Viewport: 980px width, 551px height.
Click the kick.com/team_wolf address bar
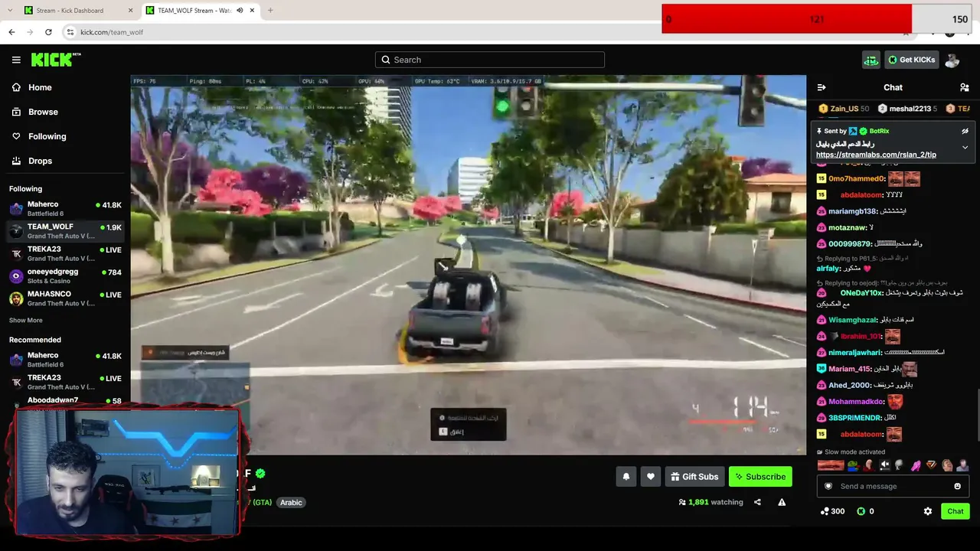112,32
